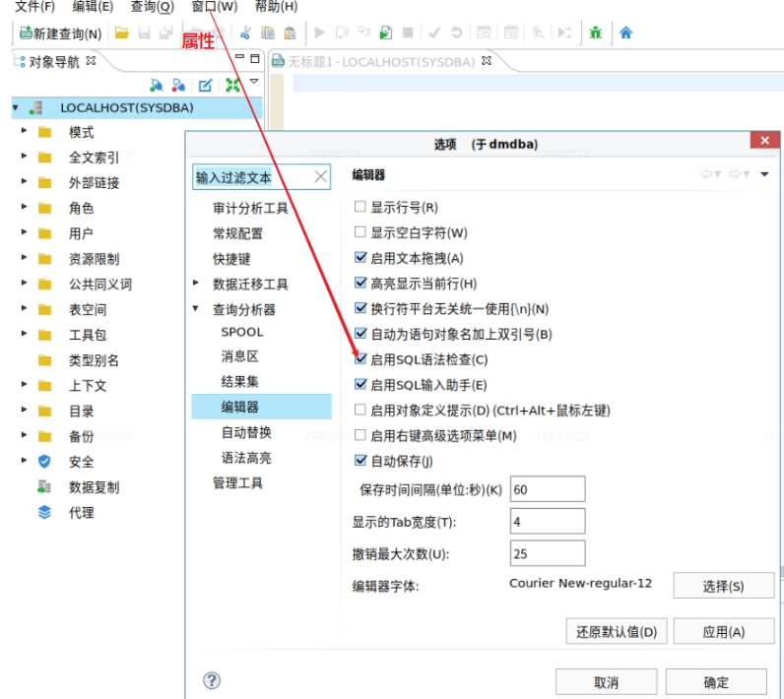Close the 对象导航 tab
Screen dimensions: 784x699
click(91, 61)
